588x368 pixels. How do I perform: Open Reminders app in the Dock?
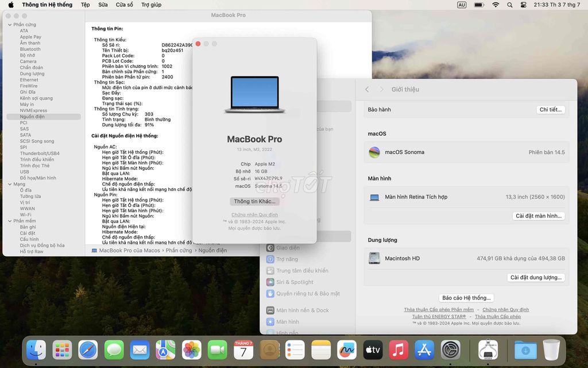pos(295,350)
